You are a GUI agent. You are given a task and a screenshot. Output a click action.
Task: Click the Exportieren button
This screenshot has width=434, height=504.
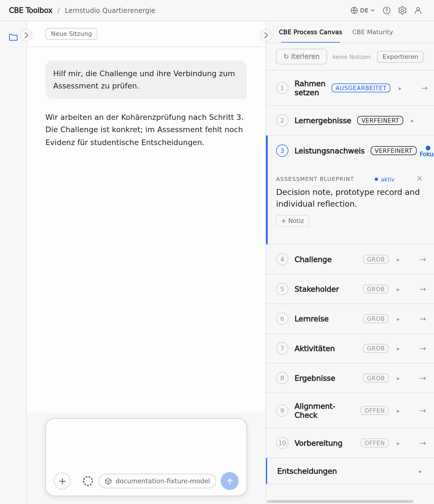pos(400,57)
